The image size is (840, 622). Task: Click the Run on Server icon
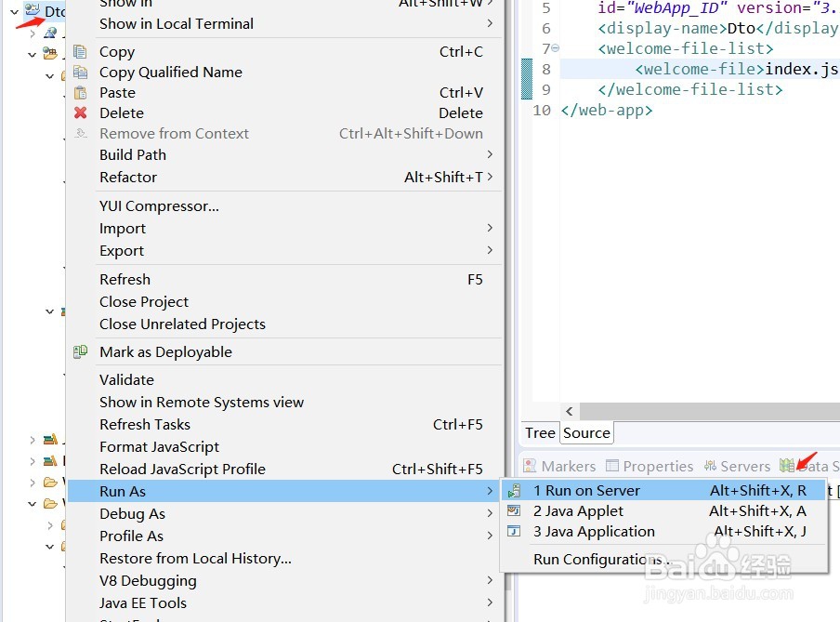pyautogui.click(x=514, y=491)
